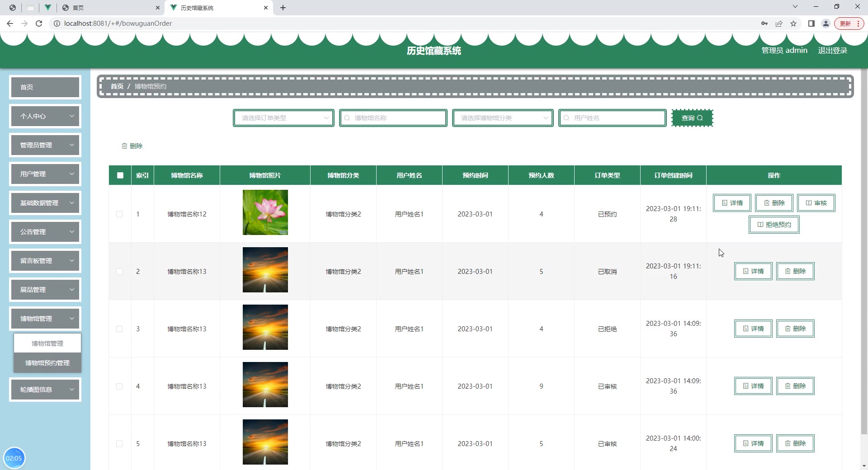
Task: Click the batch 删除 button above the table
Action: tap(132, 146)
